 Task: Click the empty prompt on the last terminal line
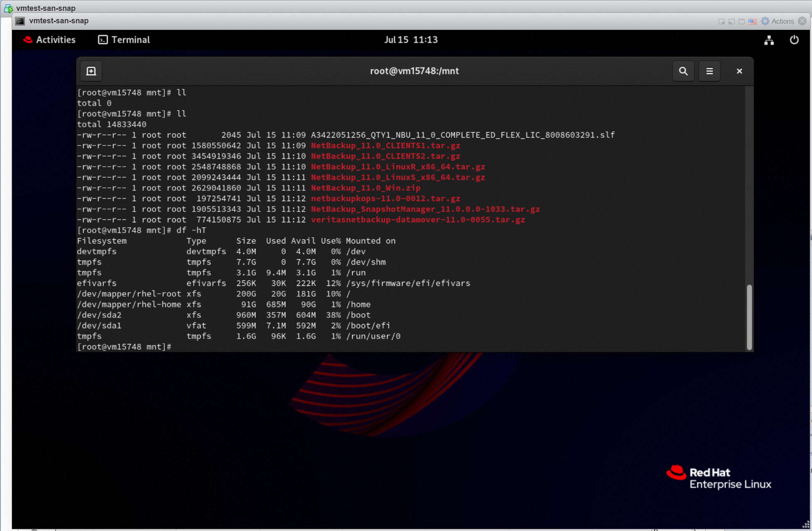(125, 347)
